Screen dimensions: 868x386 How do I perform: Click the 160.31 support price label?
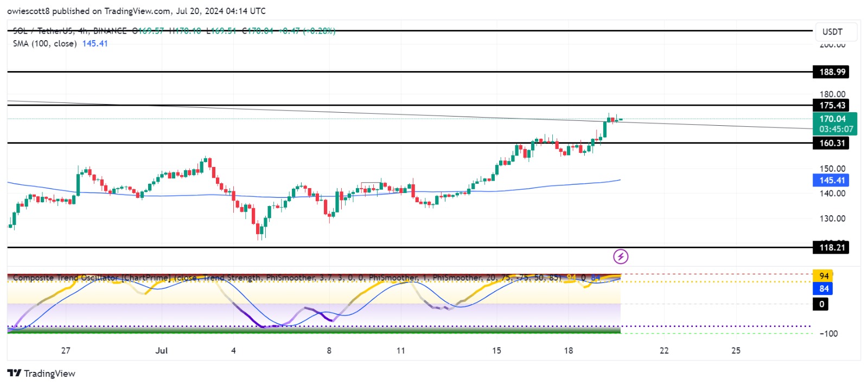click(832, 143)
